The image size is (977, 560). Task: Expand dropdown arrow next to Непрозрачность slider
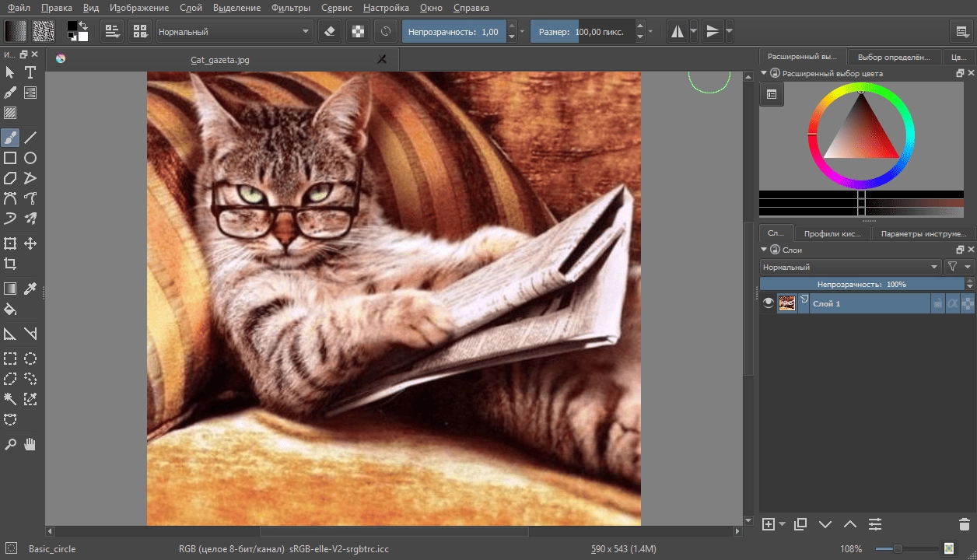(x=522, y=32)
